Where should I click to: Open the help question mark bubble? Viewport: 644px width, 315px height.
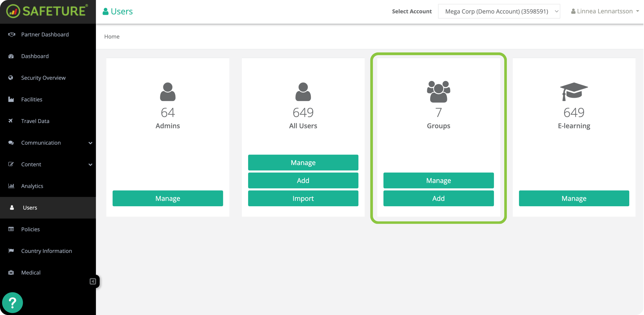point(12,303)
